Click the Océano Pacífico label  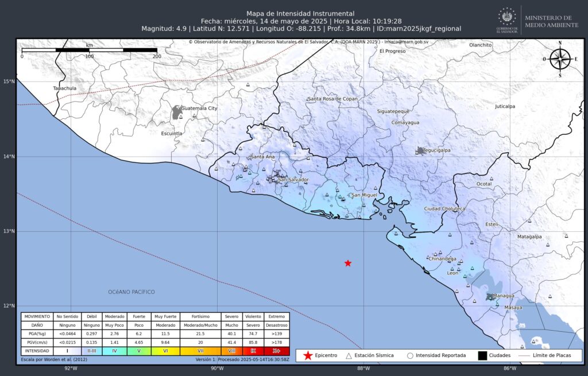coord(131,292)
